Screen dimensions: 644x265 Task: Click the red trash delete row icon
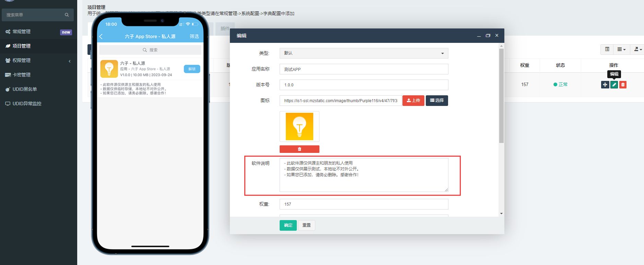[x=623, y=85]
